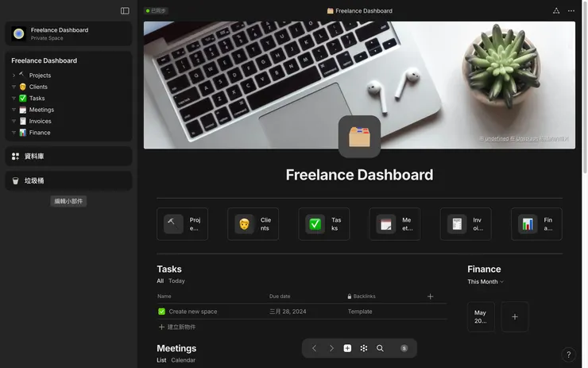Open the Projects hammer card
This screenshot has width=588, height=368.
click(x=182, y=224)
